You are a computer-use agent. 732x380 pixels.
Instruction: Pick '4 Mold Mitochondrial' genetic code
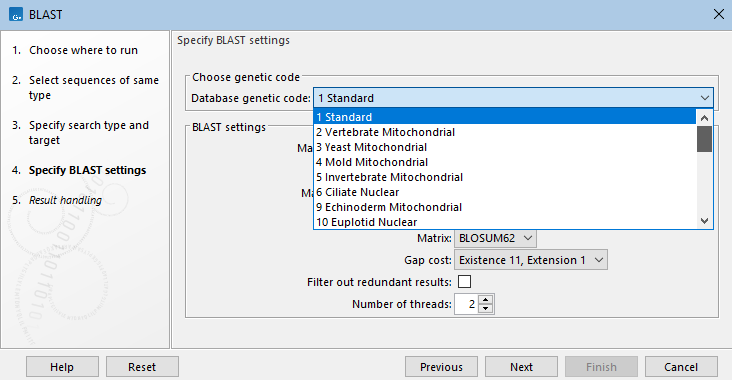point(505,162)
